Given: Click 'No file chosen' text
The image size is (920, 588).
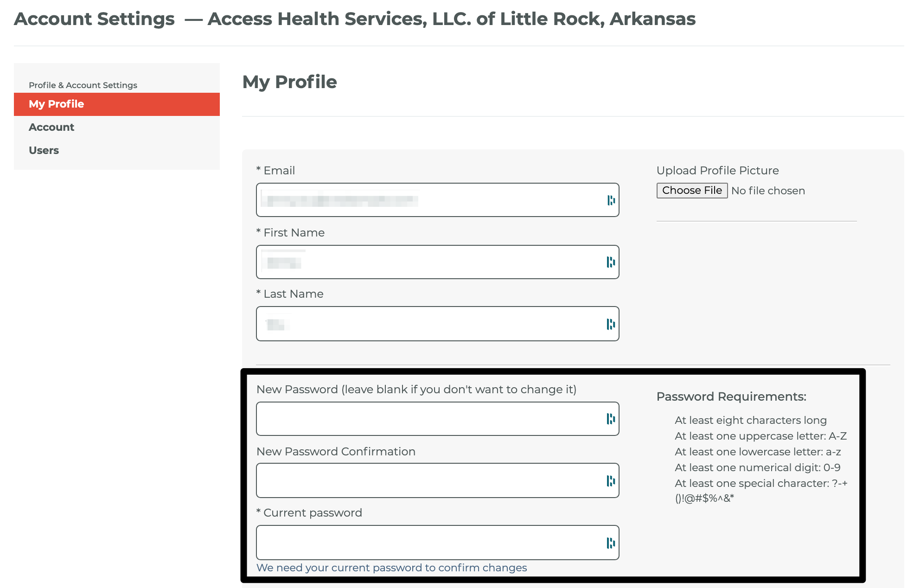Looking at the screenshot, I should (x=768, y=191).
